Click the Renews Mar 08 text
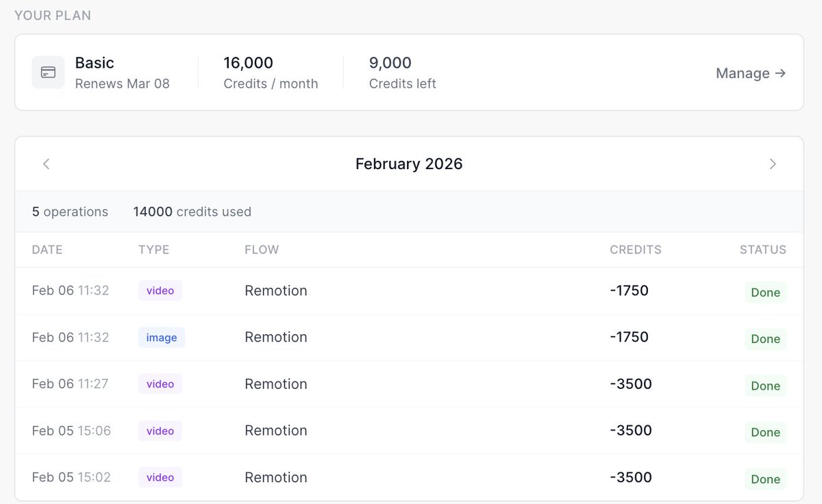822x504 pixels. (122, 84)
